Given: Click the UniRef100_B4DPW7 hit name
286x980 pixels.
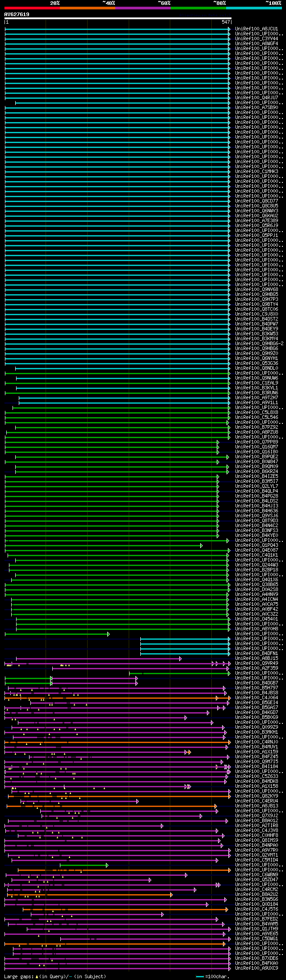Looking at the screenshot, I should [257, 324].
